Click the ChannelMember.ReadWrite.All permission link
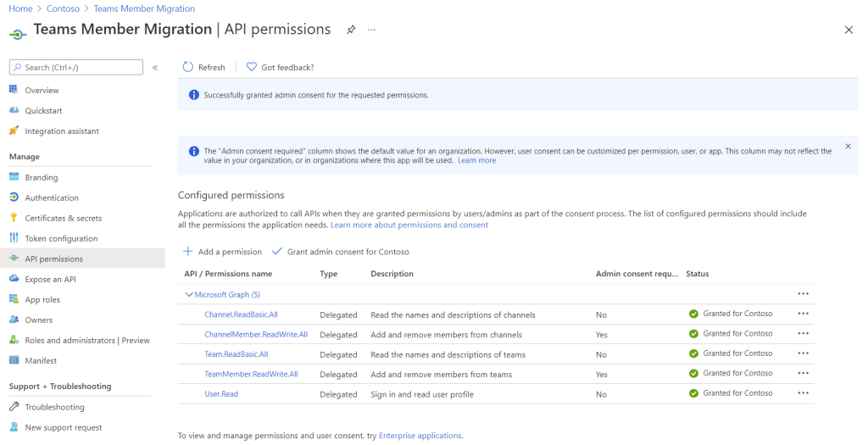The image size is (868, 445). [256, 334]
